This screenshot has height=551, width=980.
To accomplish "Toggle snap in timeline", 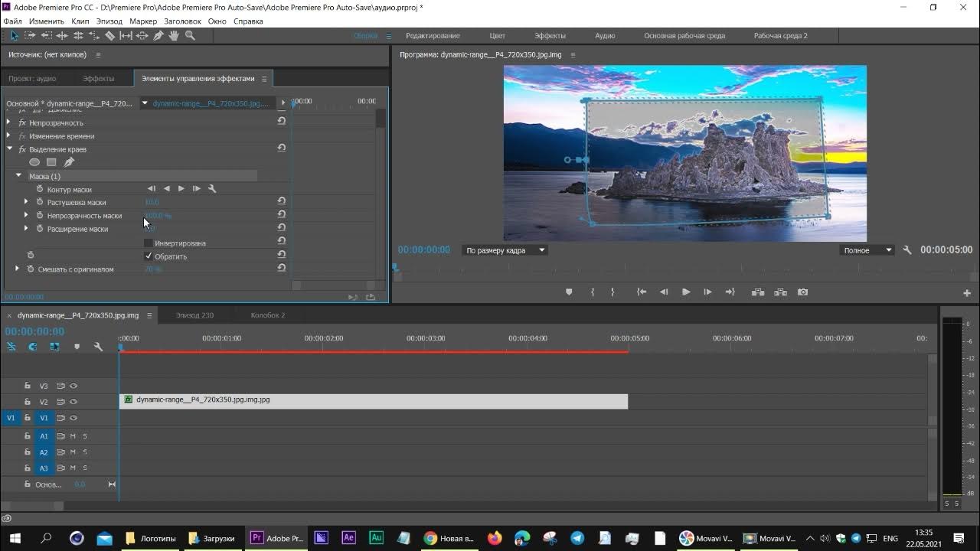I will point(33,347).
